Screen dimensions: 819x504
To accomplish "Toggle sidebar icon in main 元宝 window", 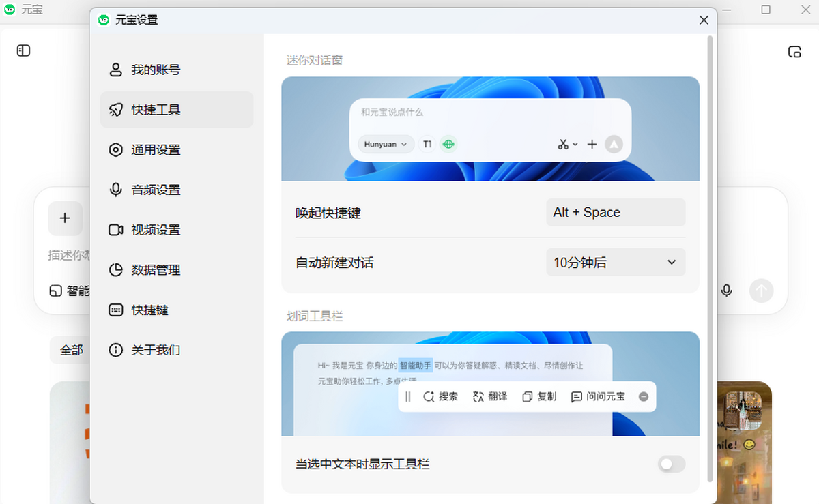I will [24, 50].
